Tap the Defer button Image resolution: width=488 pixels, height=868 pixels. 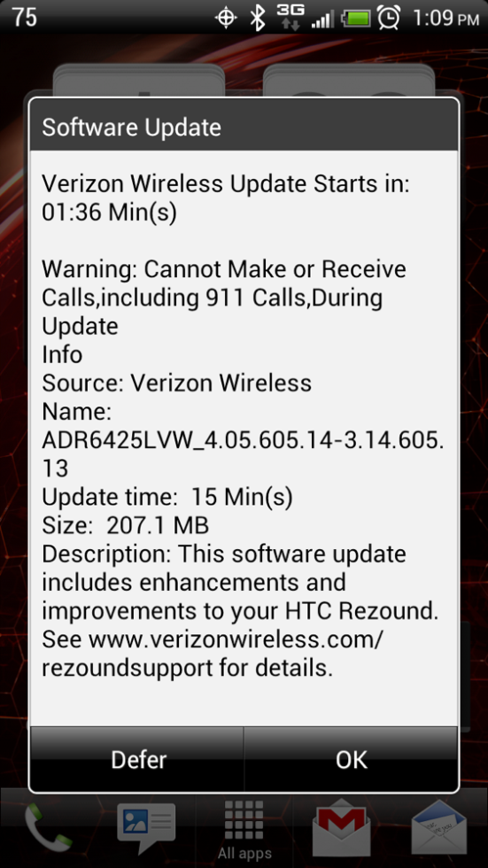(137, 759)
